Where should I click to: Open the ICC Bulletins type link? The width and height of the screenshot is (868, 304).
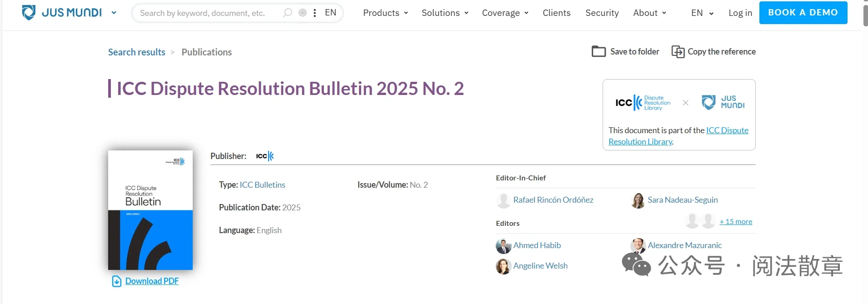[262, 185]
